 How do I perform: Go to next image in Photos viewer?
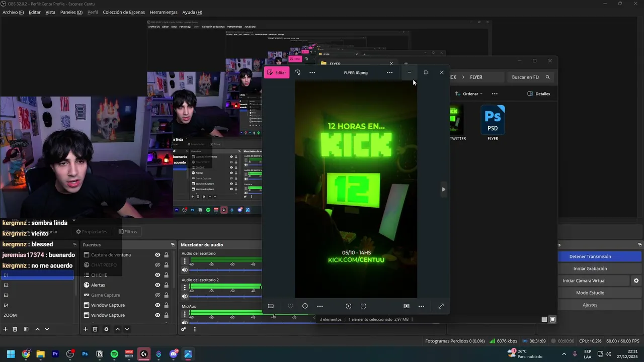pyautogui.click(x=443, y=190)
